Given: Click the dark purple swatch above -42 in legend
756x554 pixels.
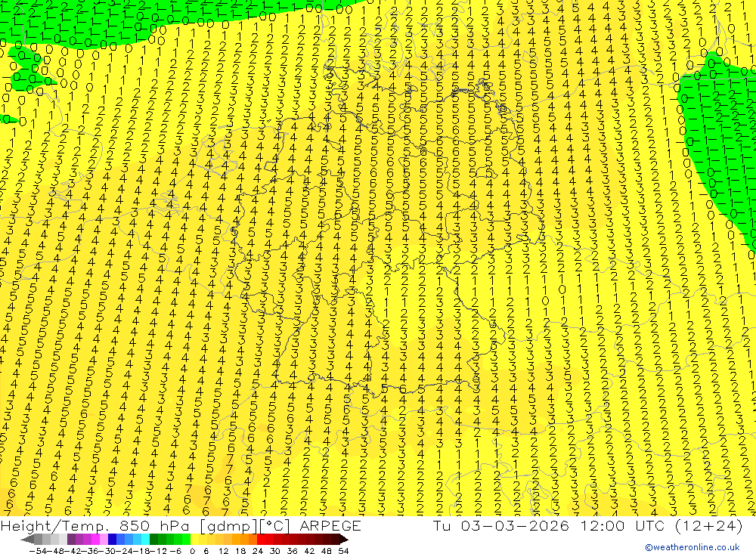Looking at the screenshot, I should pyautogui.click(x=71, y=539).
